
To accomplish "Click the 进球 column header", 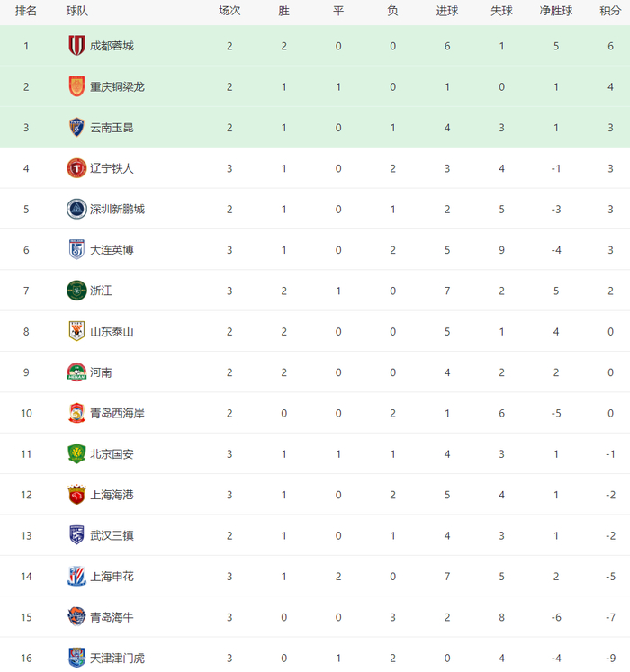I will click(x=447, y=12).
